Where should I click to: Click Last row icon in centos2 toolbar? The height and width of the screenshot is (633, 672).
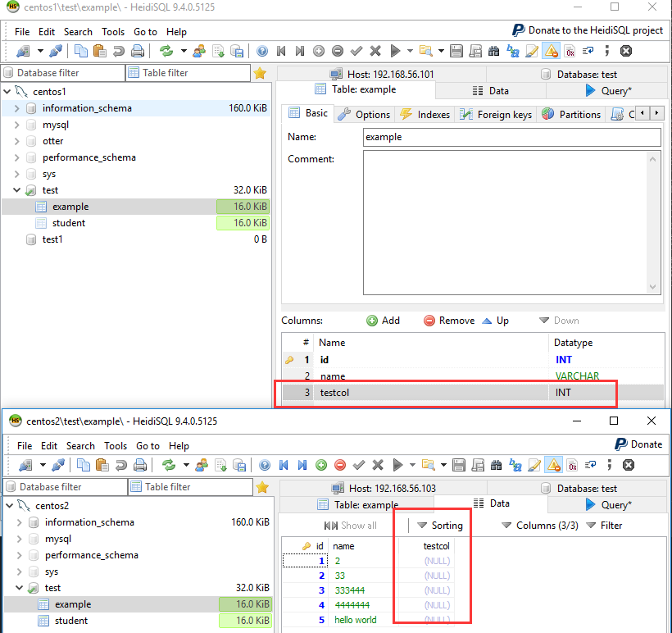click(x=302, y=465)
